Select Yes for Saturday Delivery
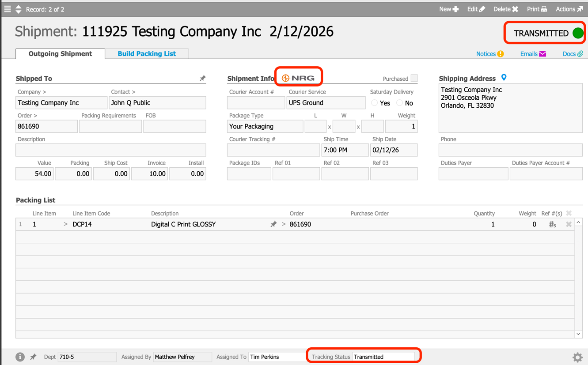Viewport: 588px width, 365px height. coord(374,103)
